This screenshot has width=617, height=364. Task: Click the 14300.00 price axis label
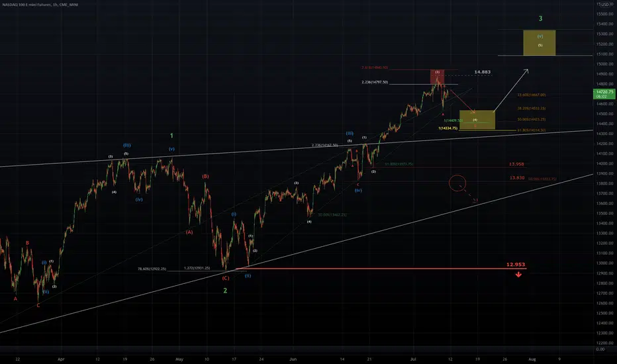click(605, 134)
